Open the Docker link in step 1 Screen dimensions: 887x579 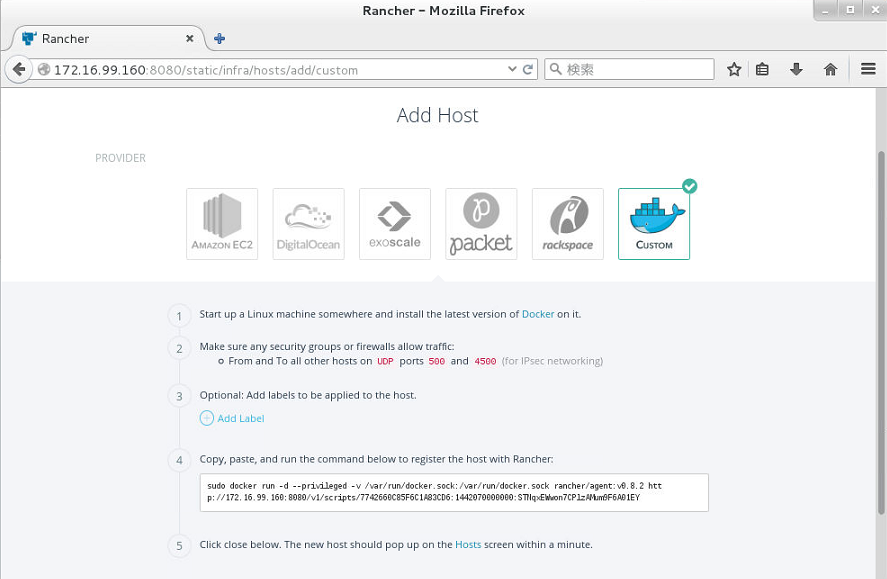point(537,314)
